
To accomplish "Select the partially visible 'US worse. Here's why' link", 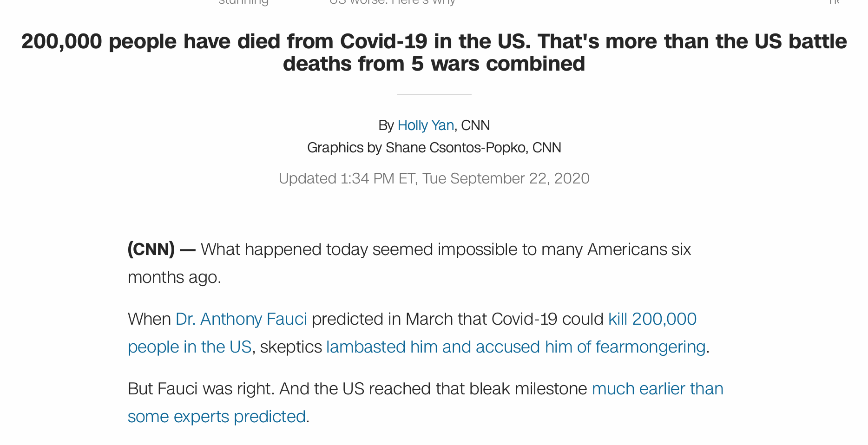I will point(393,2).
